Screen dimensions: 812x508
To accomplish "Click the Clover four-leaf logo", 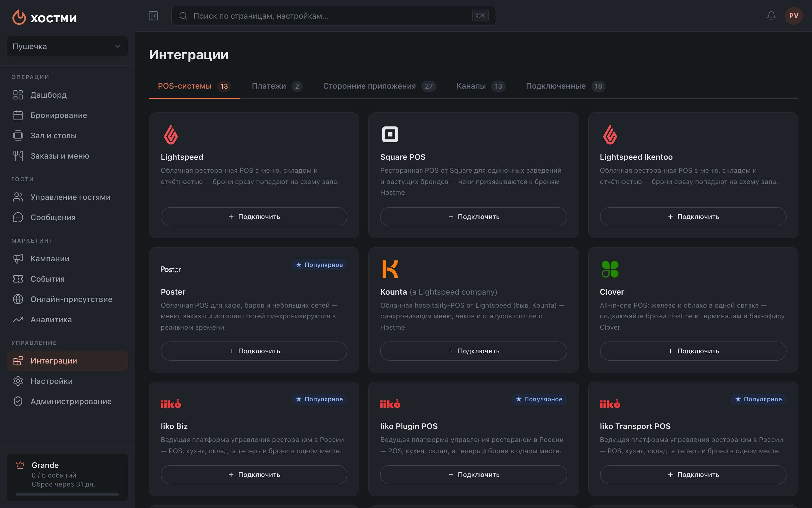I will pyautogui.click(x=610, y=269).
